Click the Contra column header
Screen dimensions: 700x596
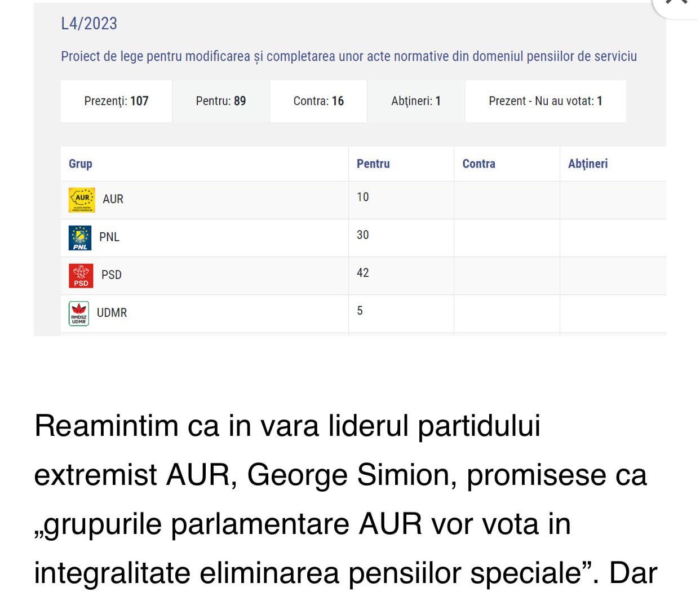pyautogui.click(x=479, y=164)
